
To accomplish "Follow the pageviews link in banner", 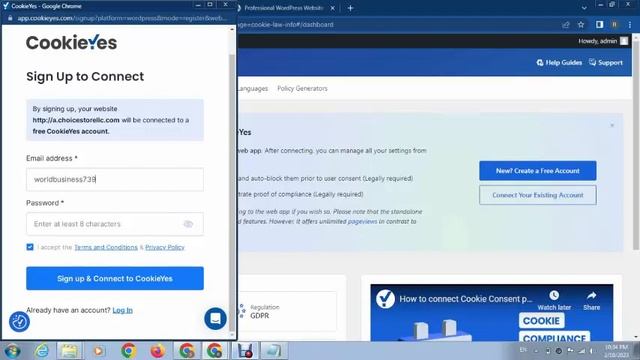I will [362, 222].
